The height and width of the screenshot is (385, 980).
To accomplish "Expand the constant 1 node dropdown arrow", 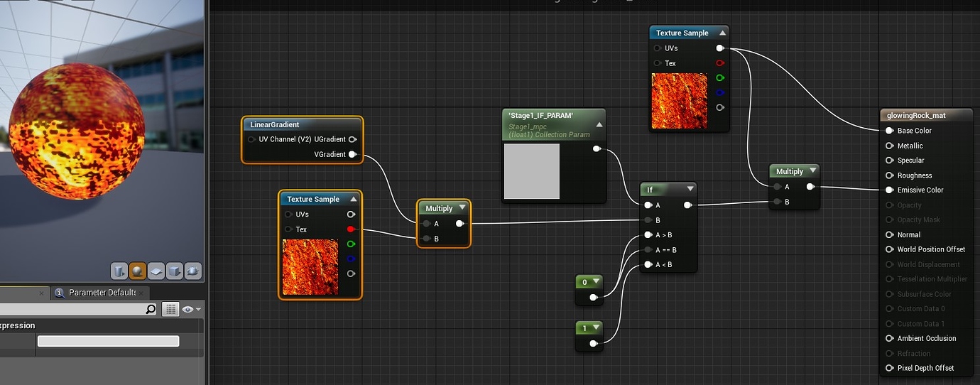I will pos(595,327).
